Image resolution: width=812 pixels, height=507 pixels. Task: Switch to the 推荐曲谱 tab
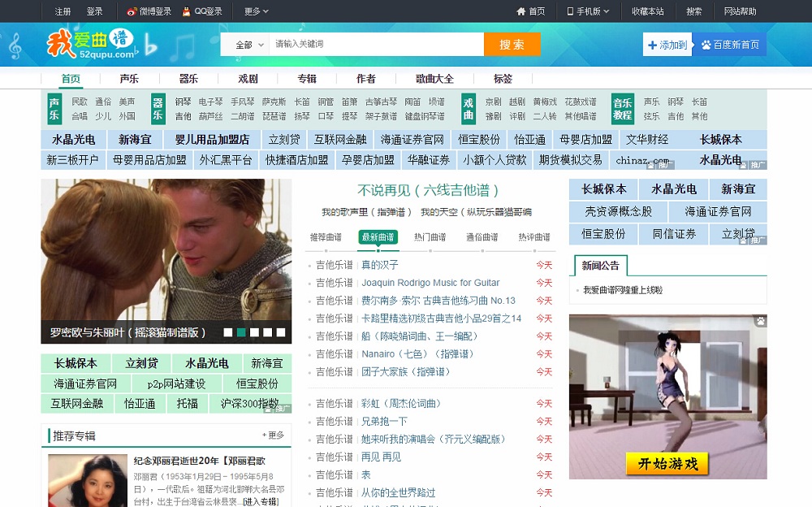click(326, 237)
